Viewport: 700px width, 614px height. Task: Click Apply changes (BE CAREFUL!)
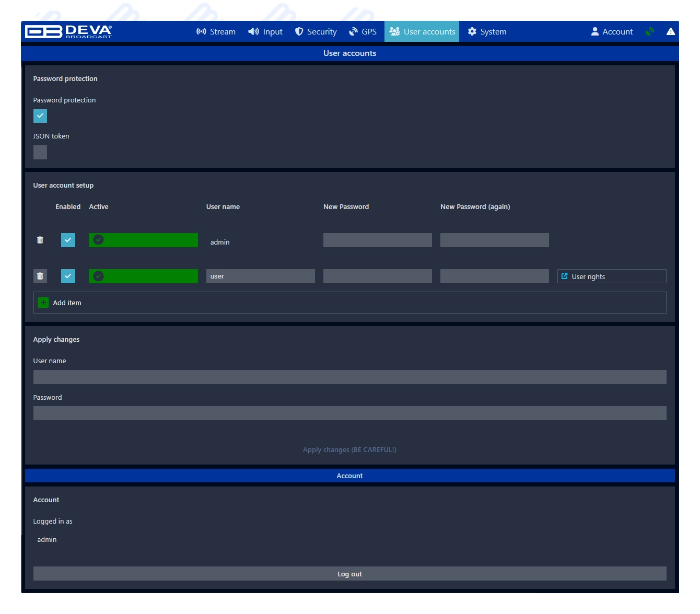tap(349, 449)
